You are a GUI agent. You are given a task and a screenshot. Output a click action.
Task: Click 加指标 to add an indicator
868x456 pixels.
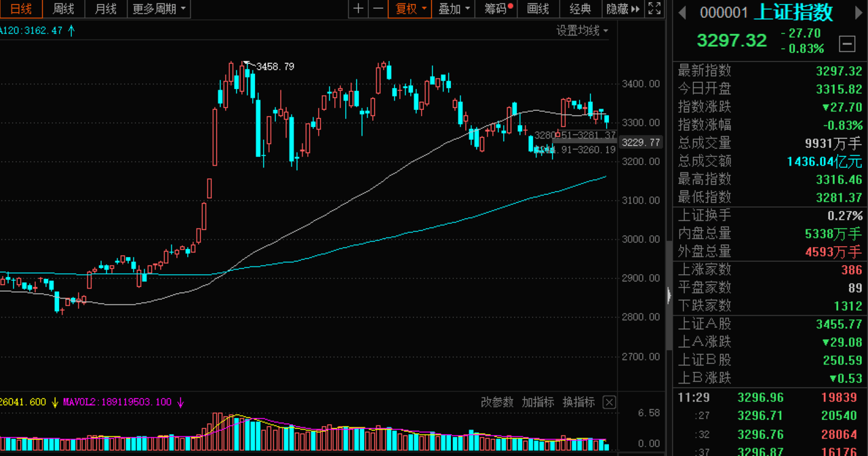[x=538, y=402]
